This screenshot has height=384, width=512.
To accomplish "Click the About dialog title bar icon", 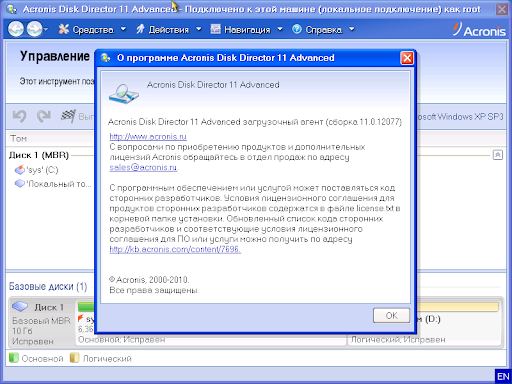I will [106, 58].
